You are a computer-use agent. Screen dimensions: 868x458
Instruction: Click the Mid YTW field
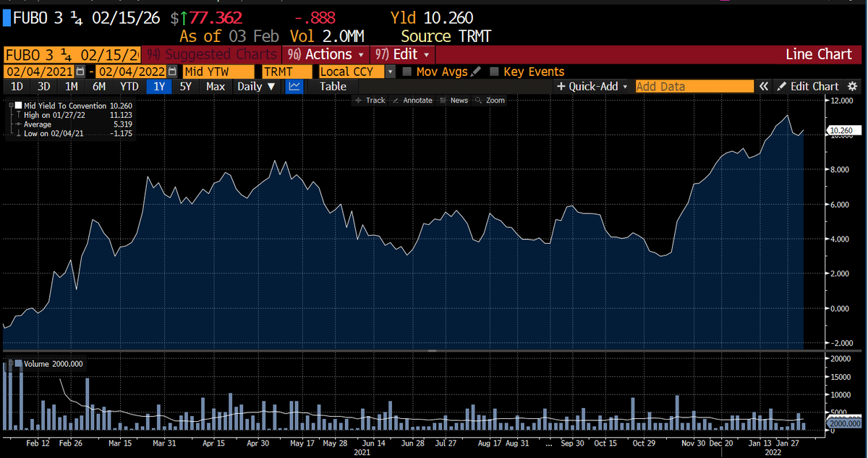pos(218,72)
